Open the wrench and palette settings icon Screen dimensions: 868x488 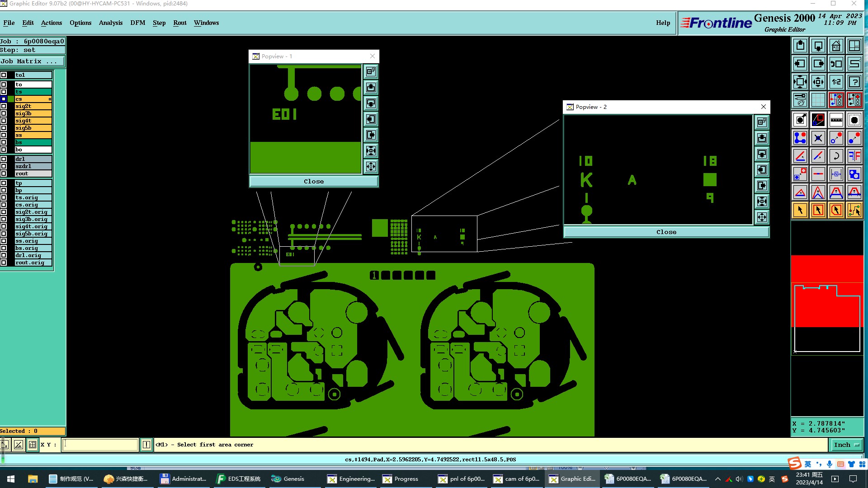[x=800, y=99]
